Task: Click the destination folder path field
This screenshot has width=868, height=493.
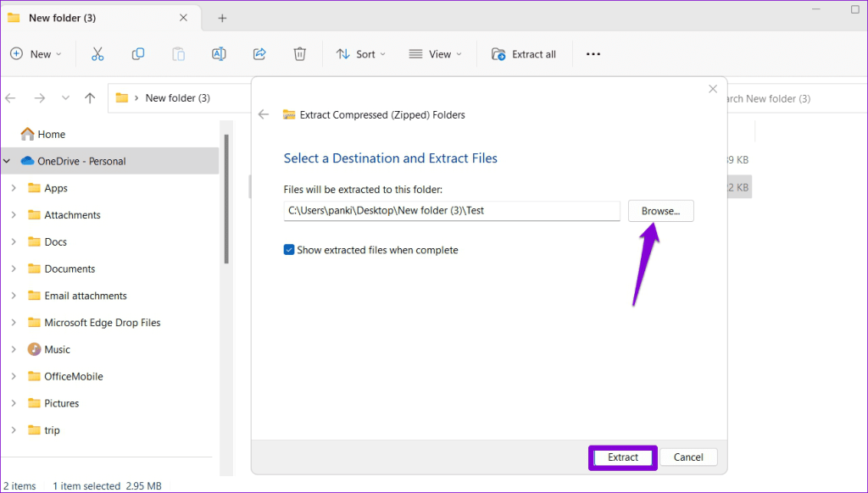Action: (x=452, y=211)
